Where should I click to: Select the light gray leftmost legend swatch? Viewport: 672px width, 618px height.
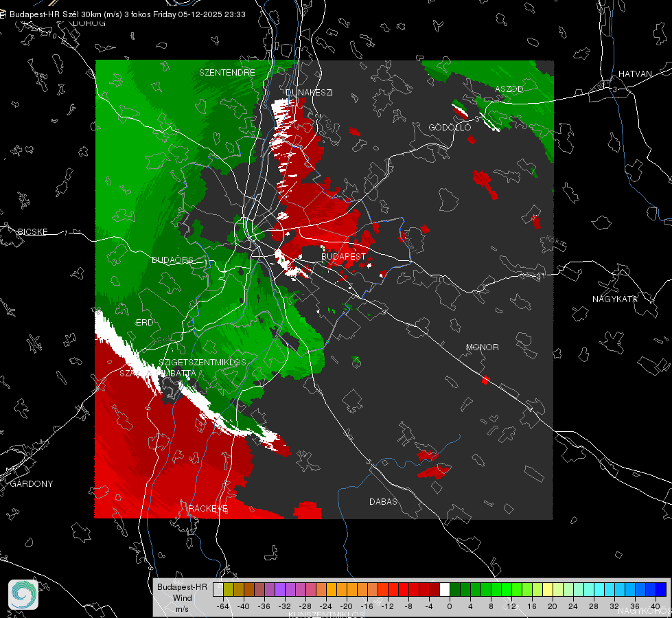(x=218, y=590)
